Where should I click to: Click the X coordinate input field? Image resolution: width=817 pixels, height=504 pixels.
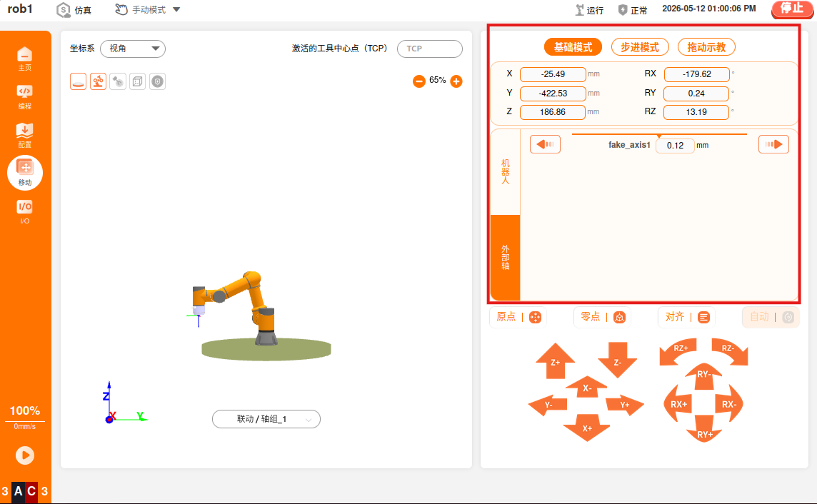point(553,74)
